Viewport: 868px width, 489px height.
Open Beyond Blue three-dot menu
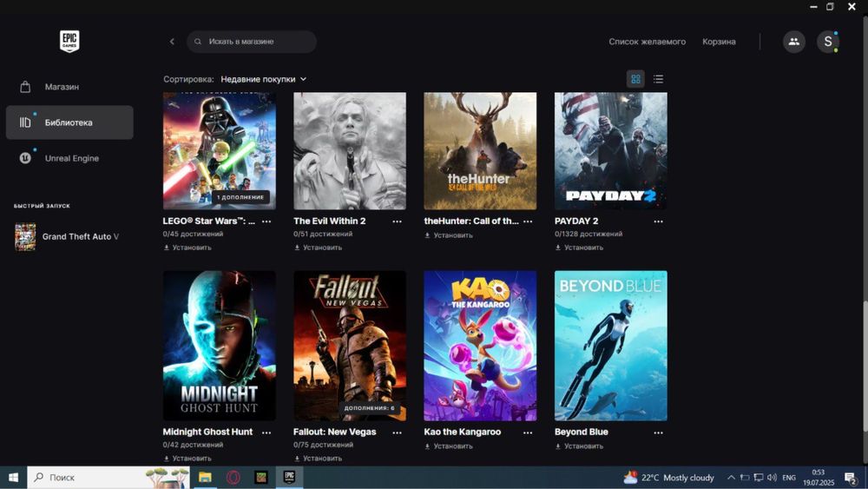pos(659,433)
